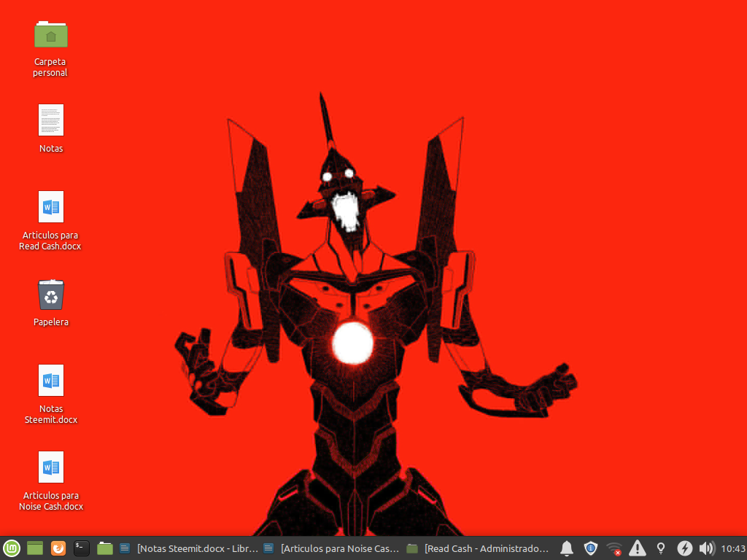The height and width of the screenshot is (560, 747).
Task: Click the label "Papelera"
Action: (x=51, y=322)
